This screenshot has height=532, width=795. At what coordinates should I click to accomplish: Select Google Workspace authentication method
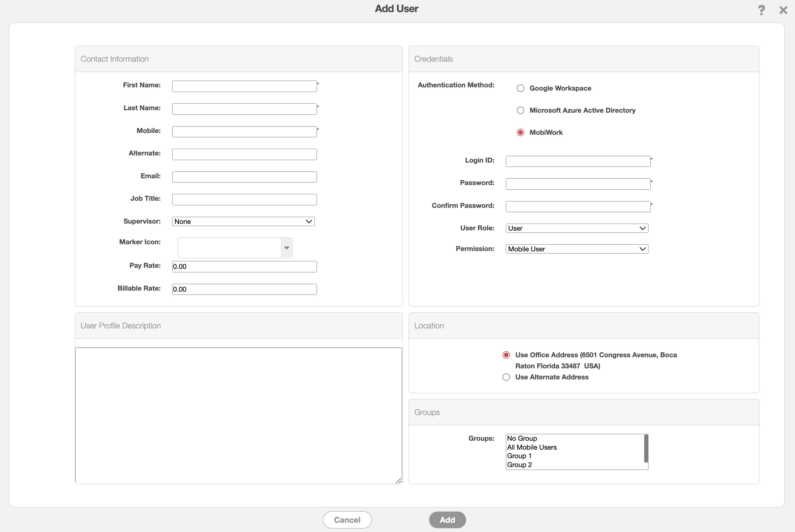520,88
